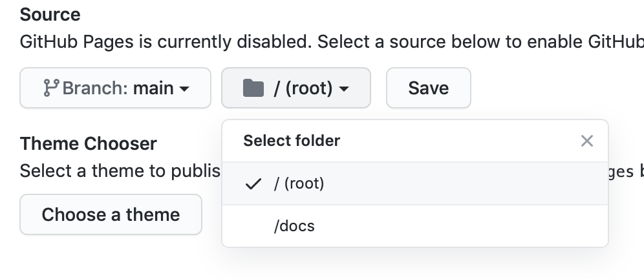
Task: Choose / (root) in the folder list
Action: [x=415, y=183]
